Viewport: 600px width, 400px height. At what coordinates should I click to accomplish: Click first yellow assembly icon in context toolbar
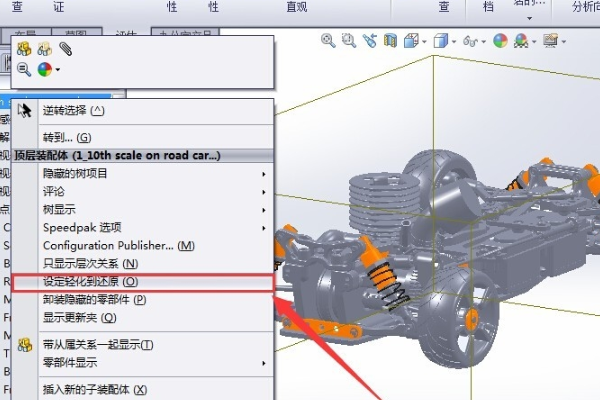[x=24, y=49]
